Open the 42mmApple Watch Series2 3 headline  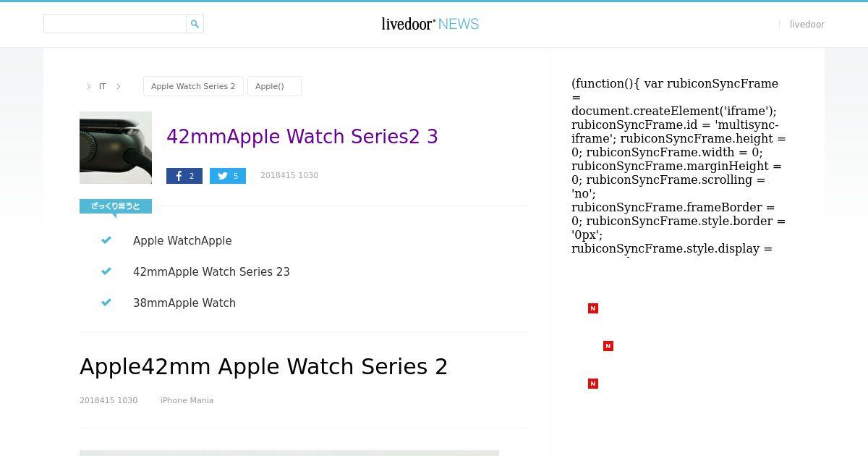(302, 137)
